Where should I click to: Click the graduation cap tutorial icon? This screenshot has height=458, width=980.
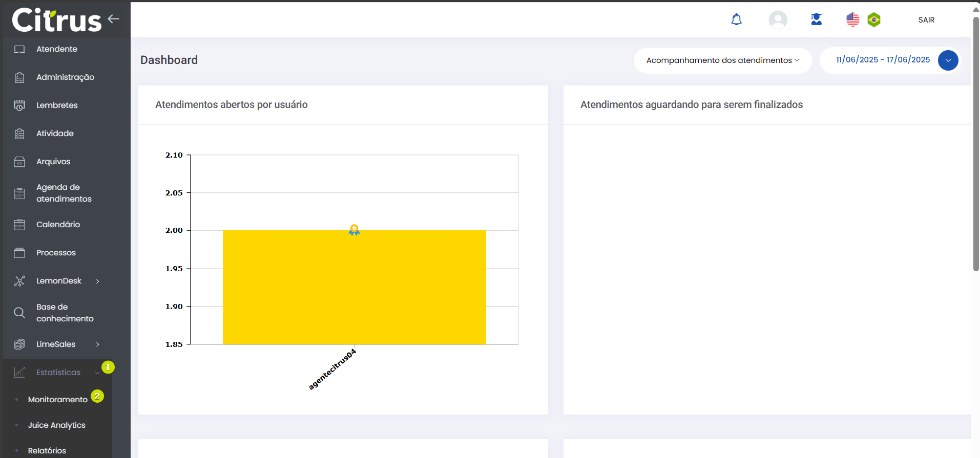[x=816, y=20]
